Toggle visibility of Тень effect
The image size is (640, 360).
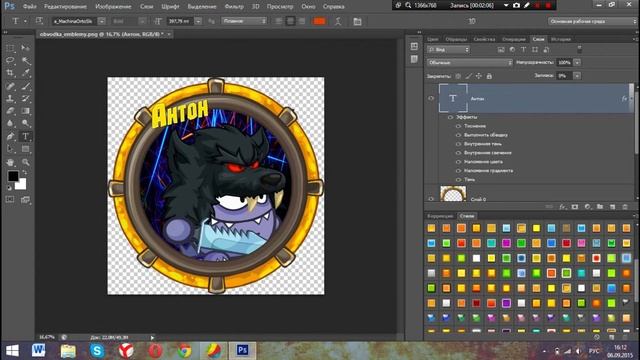coord(458,180)
